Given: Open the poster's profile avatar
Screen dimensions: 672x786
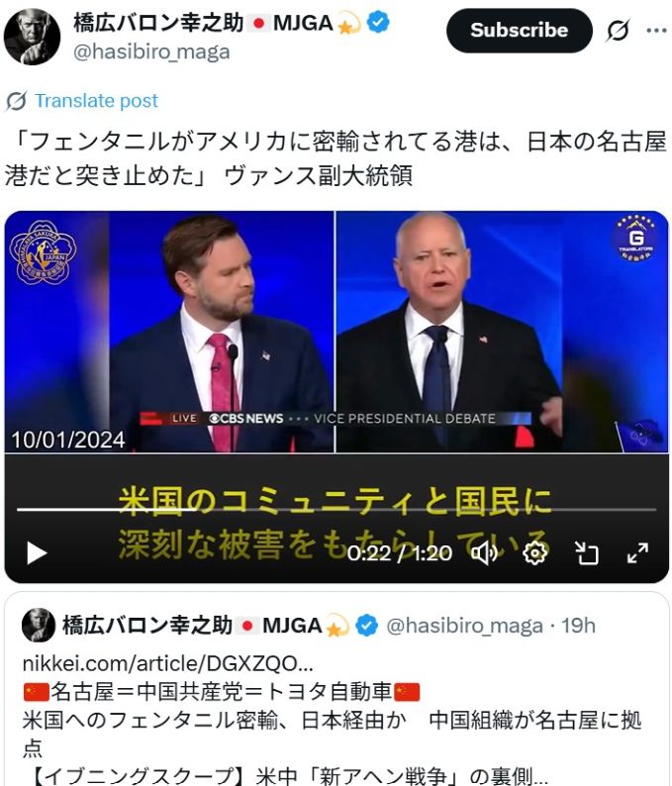Looking at the screenshot, I should (x=32, y=37).
